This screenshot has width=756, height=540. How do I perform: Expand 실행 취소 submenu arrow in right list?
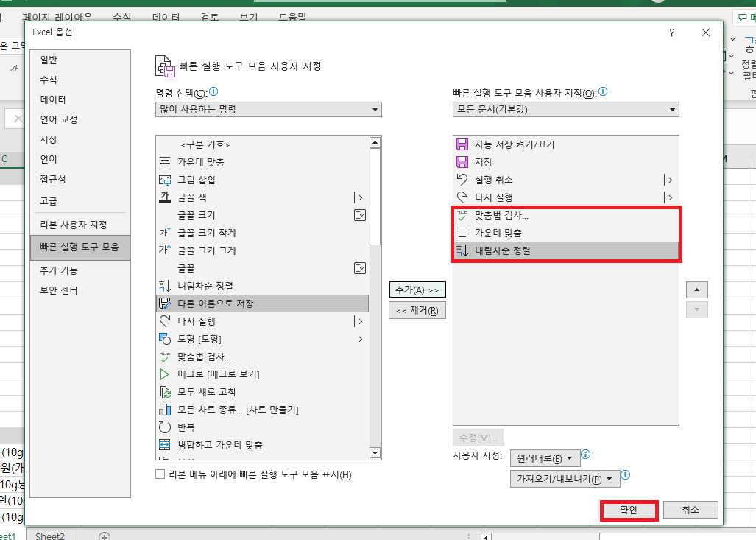click(x=668, y=180)
